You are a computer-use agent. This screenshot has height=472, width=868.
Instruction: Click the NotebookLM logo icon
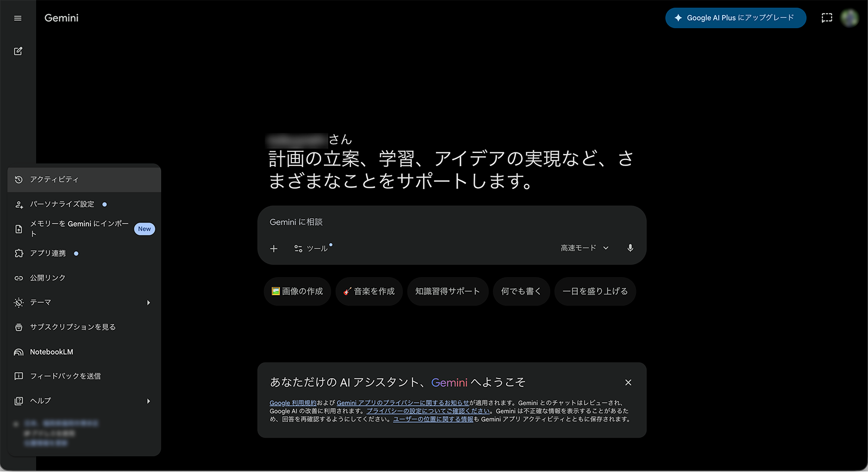click(19, 352)
